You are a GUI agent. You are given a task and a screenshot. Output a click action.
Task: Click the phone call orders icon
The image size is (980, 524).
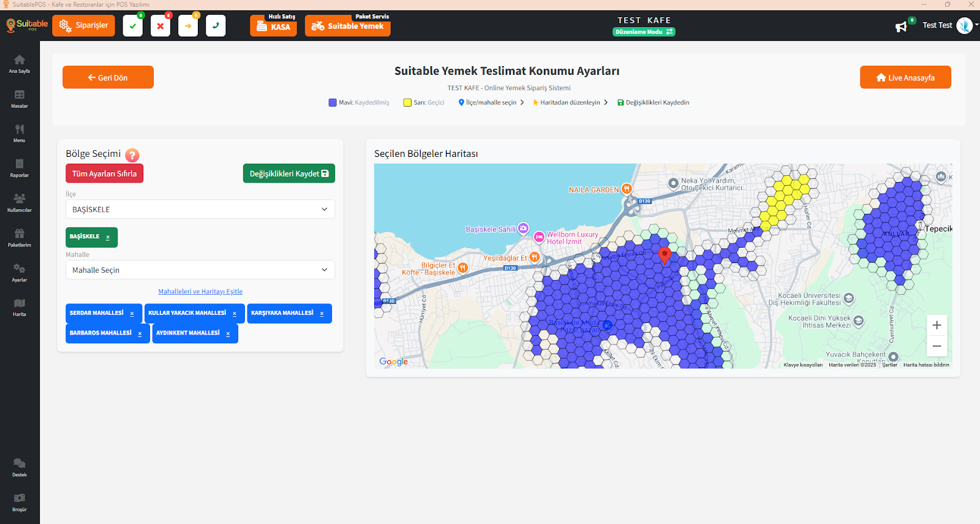pos(216,26)
